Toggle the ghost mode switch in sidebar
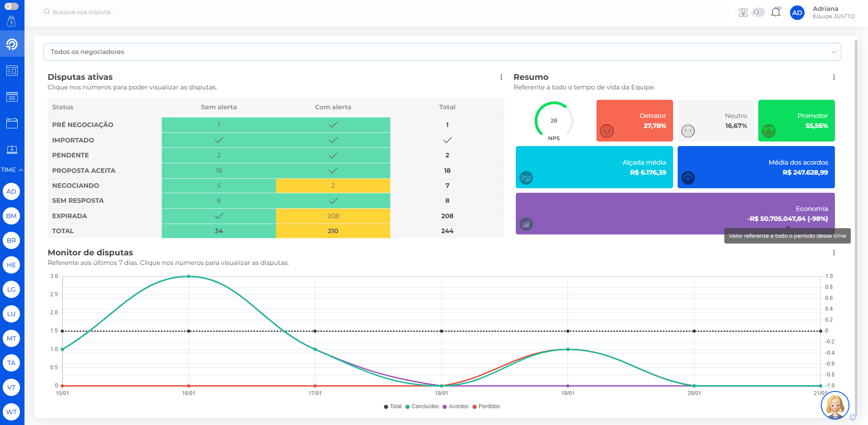 11,6
